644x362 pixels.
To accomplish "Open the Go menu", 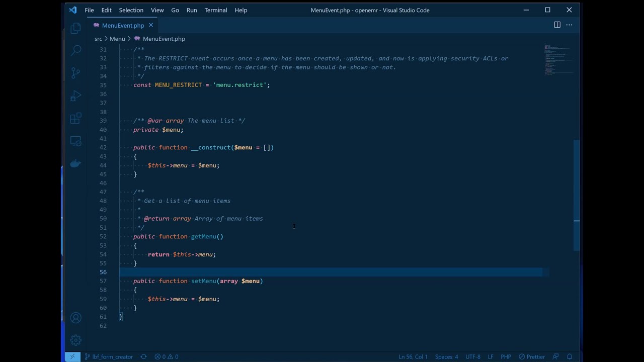I will coord(175,10).
